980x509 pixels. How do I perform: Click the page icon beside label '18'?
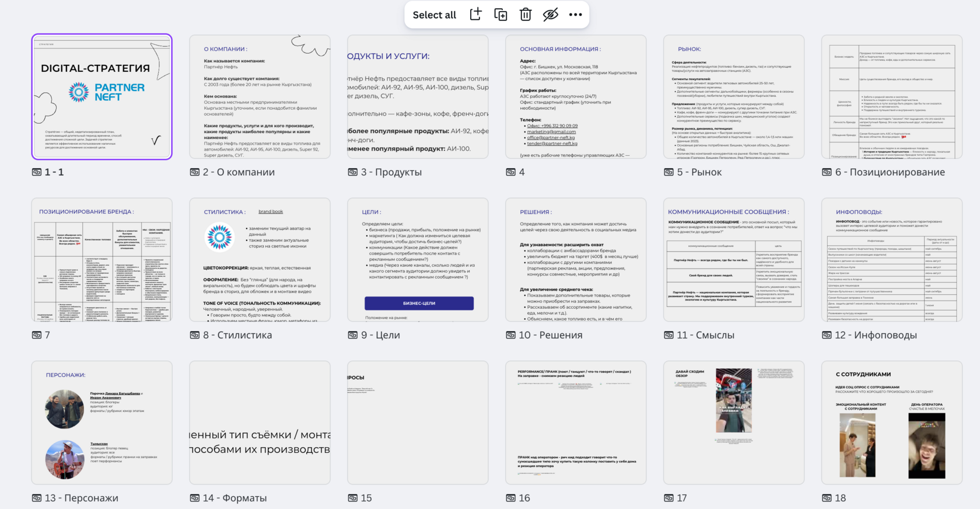tap(827, 498)
